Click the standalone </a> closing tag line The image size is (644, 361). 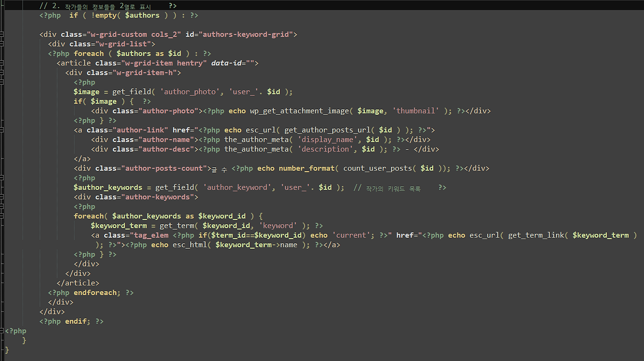(83, 159)
